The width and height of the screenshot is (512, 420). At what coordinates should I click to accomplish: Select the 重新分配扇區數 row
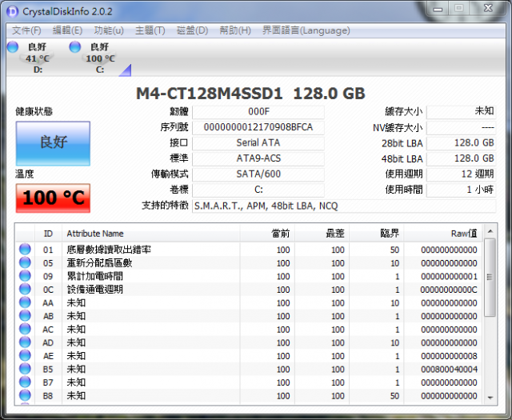tap(249, 263)
